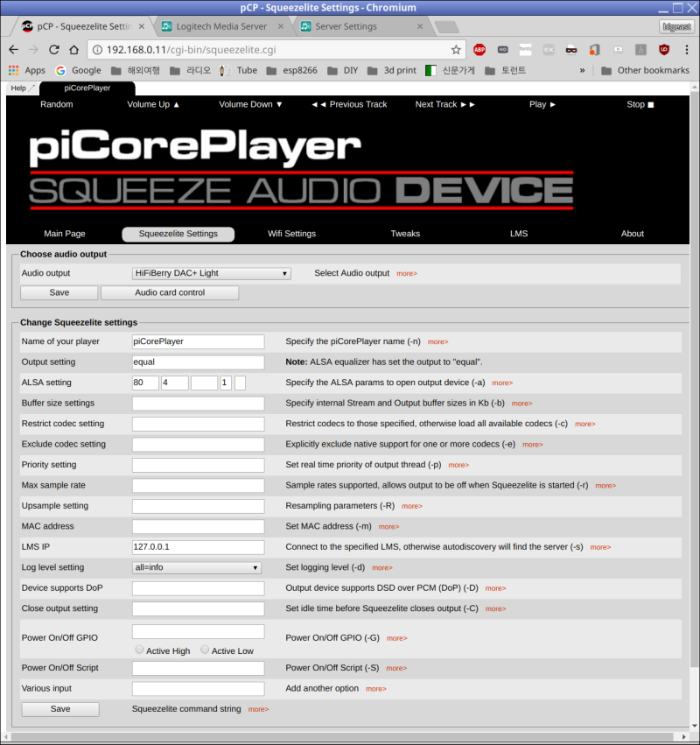Skip to Previous Track
The height and width of the screenshot is (745, 700).
click(x=349, y=104)
